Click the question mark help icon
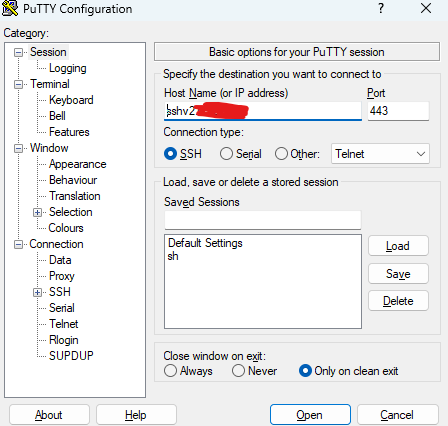Viewport: 448px width, 426px height. coord(381,8)
